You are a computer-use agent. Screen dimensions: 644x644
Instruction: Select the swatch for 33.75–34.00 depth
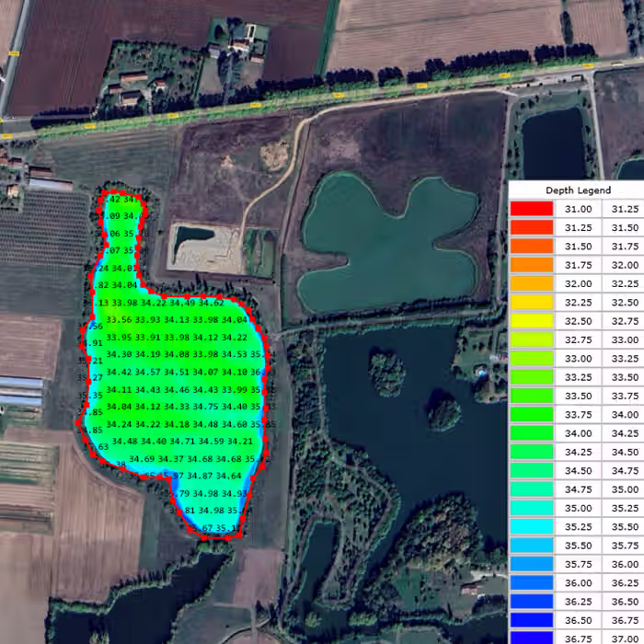click(x=532, y=414)
